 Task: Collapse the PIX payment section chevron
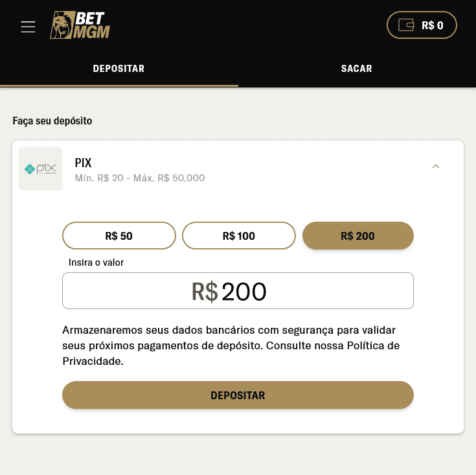pos(436,167)
